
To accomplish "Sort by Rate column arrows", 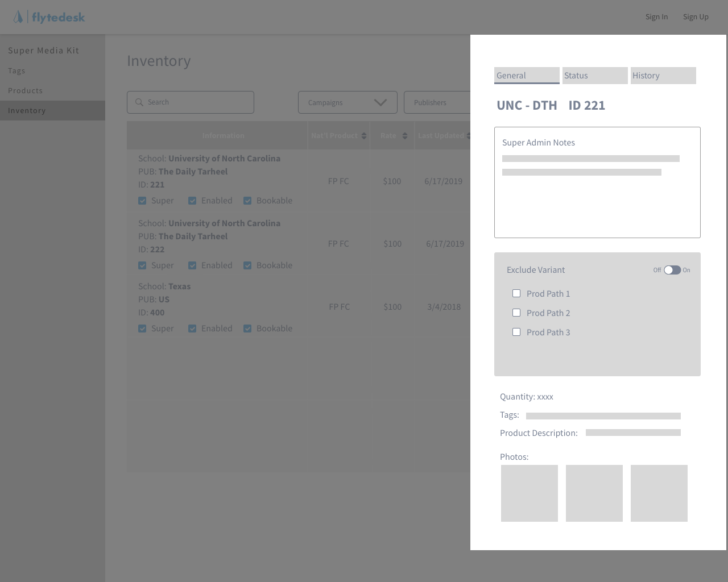I will 405,136.
